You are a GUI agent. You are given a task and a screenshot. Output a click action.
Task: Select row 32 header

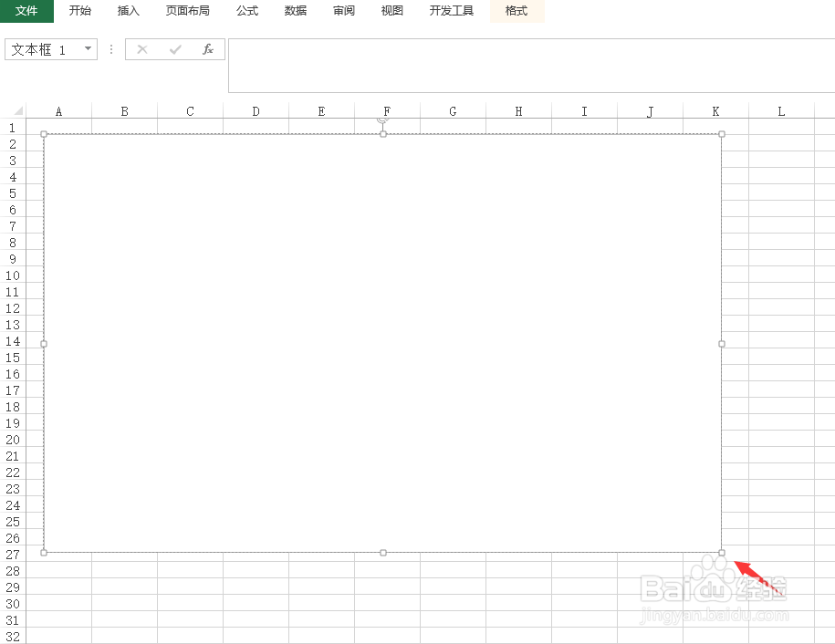[x=13, y=637]
